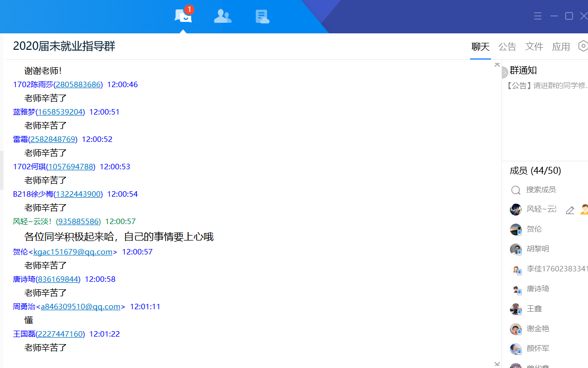Switch to the 文件 tab
The height and width of the screenshot is (368, 588).
534,47
